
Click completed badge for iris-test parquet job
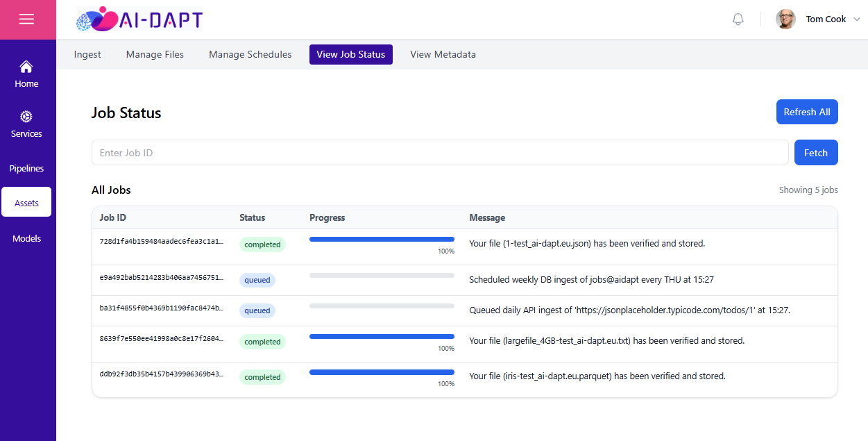(262, 377)
